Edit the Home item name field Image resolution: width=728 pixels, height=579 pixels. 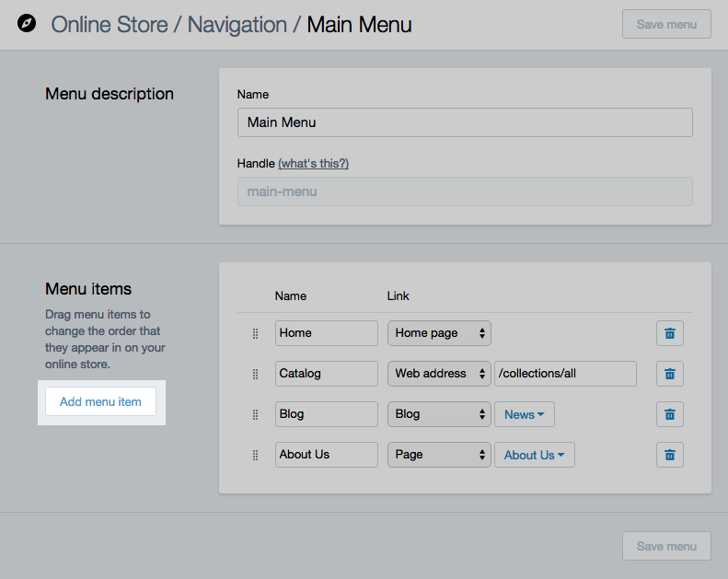click(x=327, y=333)
